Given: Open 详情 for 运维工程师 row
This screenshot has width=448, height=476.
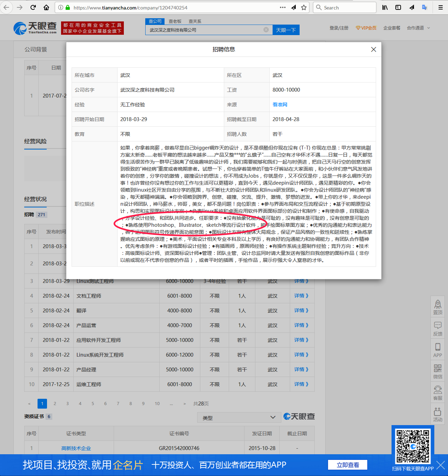Looking at the screenshot, I should [301, 384].
